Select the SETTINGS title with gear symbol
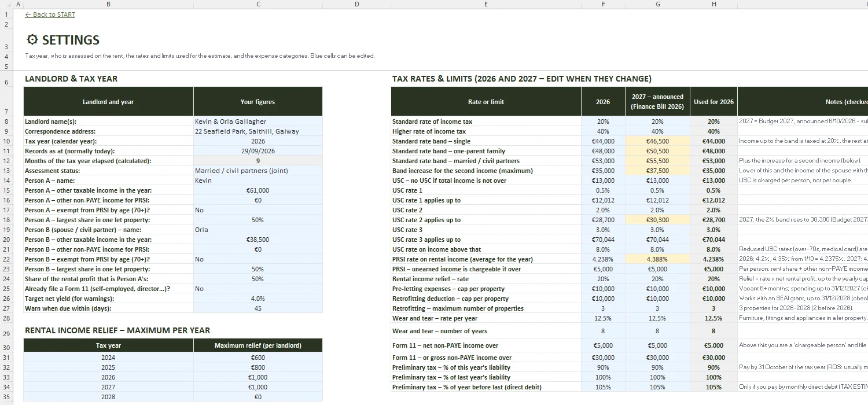 63,40
